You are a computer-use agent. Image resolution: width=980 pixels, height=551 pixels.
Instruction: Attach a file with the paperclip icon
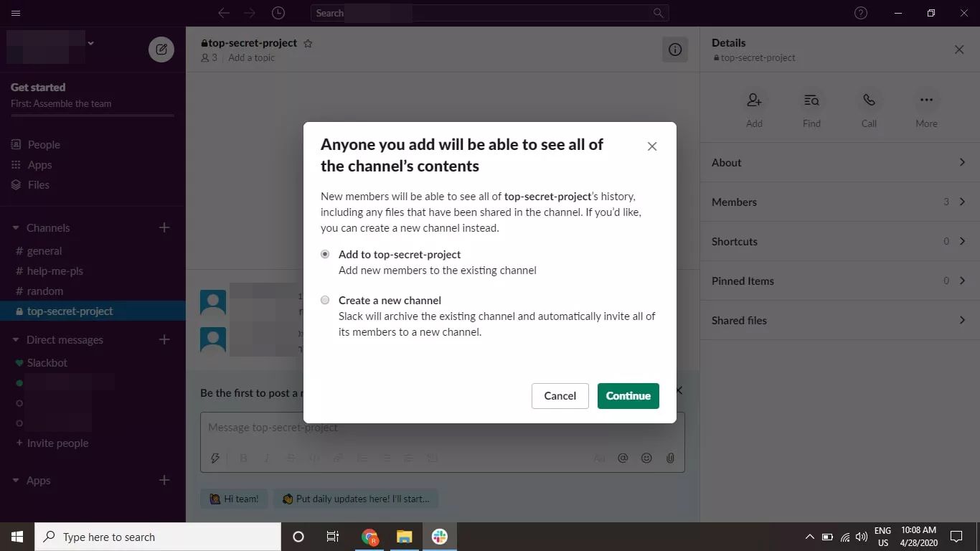[670, 458]
